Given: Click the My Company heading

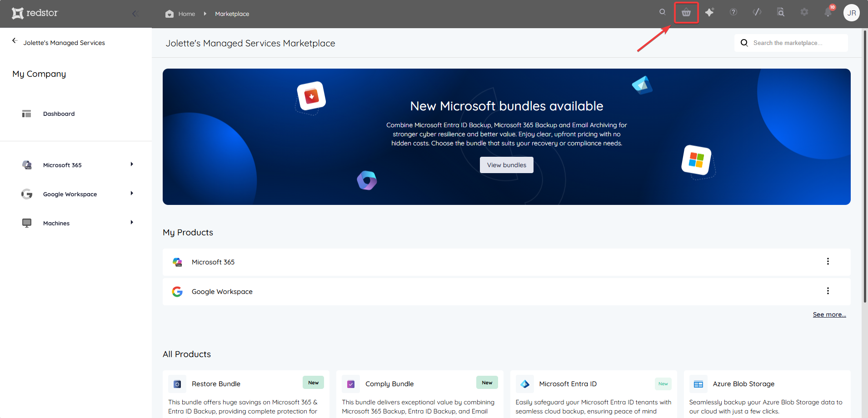Looking at the screenshot, I should click(39, 74).
